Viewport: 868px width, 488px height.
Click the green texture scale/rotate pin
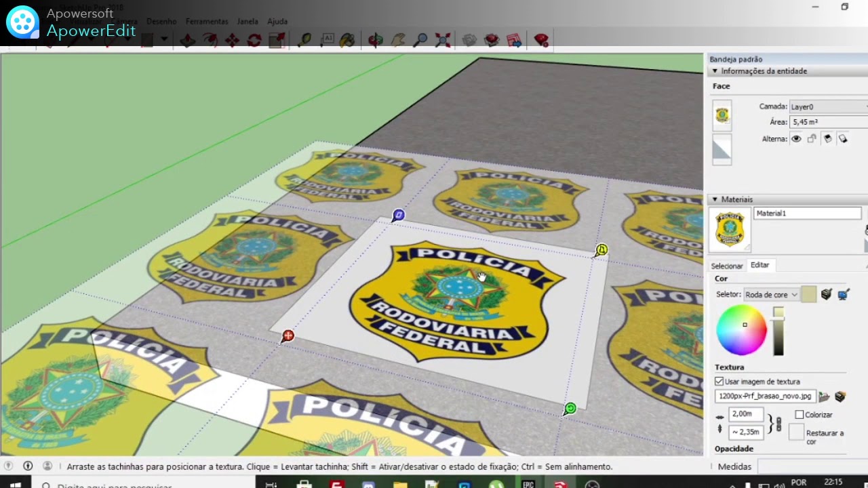coord(570,408)
